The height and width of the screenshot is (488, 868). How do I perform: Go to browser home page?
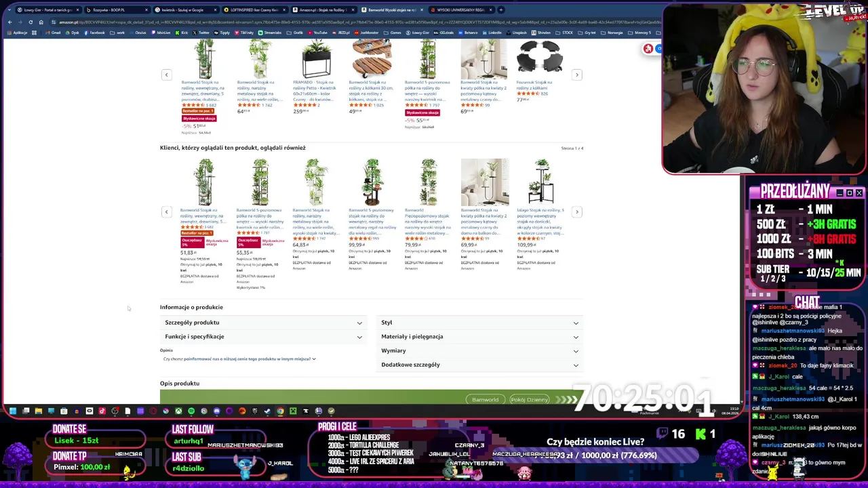click(41, 22)
